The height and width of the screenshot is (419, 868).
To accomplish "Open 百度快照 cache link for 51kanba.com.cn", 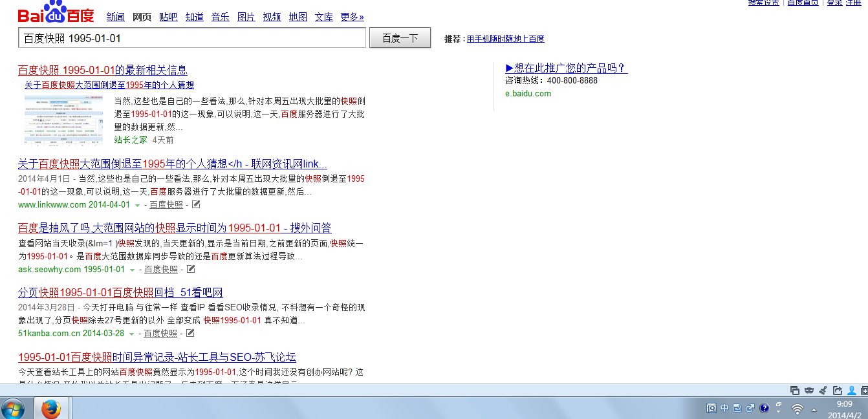I will point(160,334).
